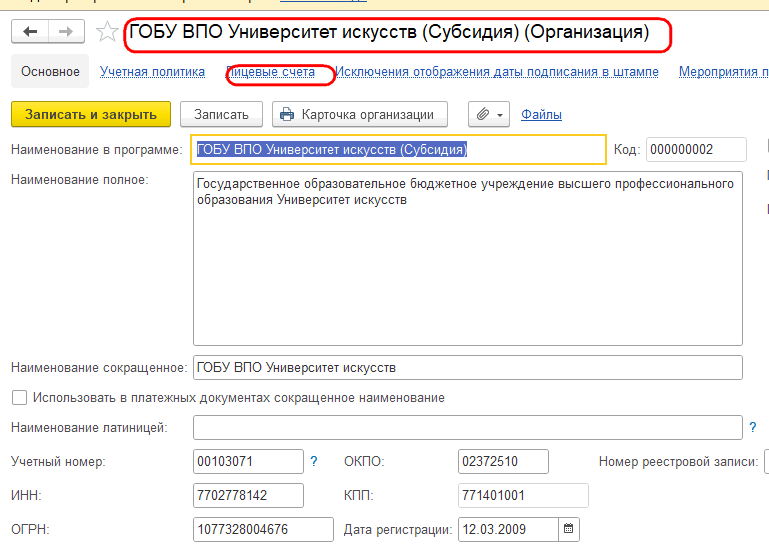Switch to the Основное tab
This screenshot has width=769, height=560.
coord(50,72)
